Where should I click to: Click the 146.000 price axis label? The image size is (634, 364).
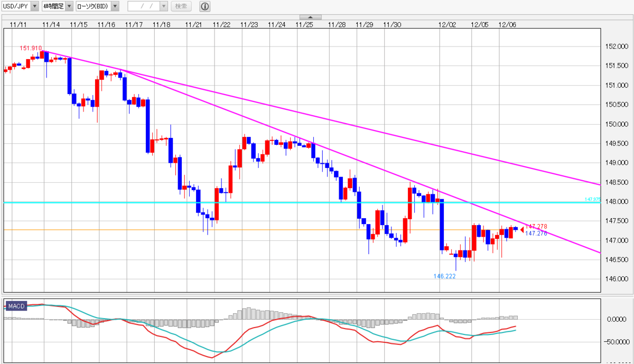tap(616, 279)
